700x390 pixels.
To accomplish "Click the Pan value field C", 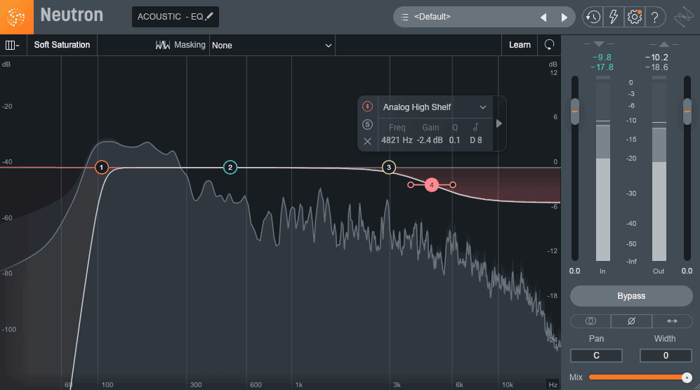I will (x=596, y=356).
